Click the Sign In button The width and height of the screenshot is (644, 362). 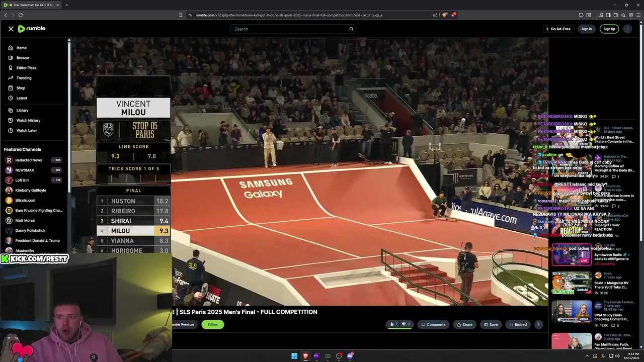(587, 29)
